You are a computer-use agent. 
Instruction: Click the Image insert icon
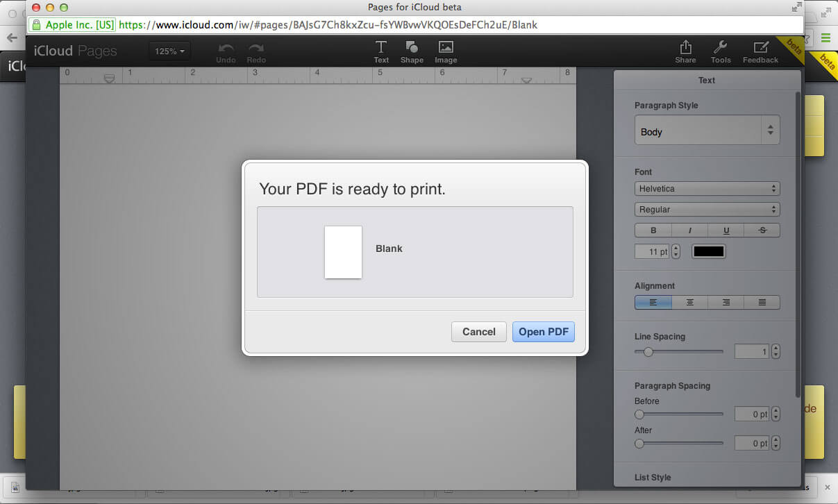pyautogui.click(x=446, y=48)
